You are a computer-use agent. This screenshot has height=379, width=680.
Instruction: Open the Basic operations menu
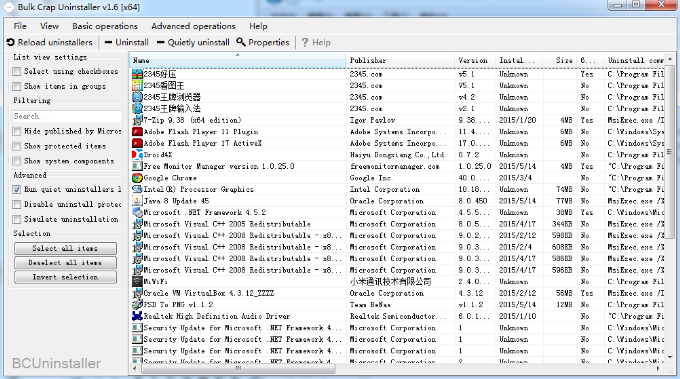[x=105, y=26]
